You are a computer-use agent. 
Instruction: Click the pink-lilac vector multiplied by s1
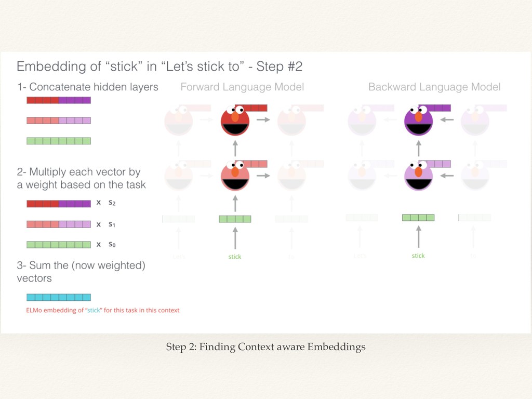pos(59,224)
